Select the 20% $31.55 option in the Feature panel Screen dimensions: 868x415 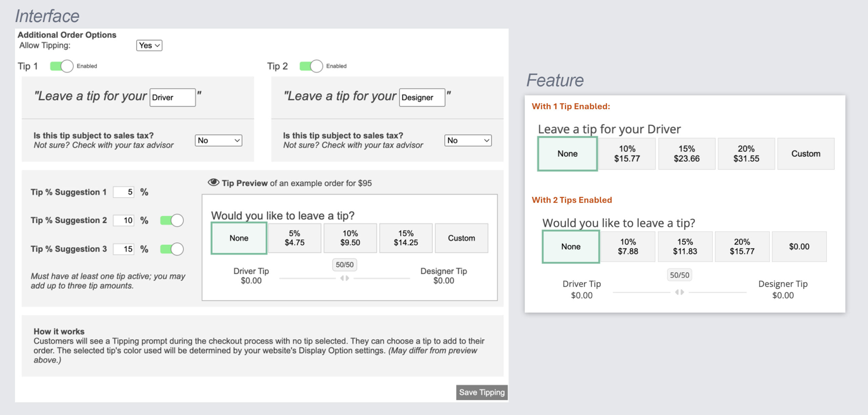tap(746, 154)
